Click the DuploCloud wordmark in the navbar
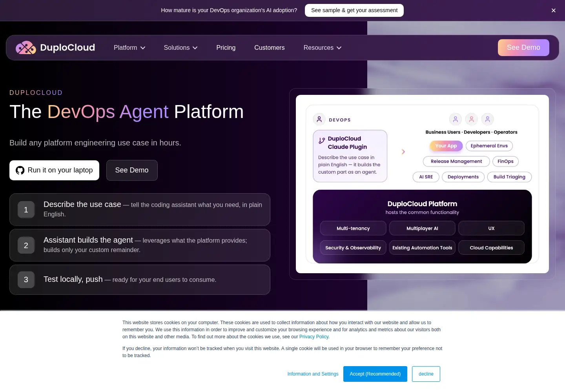 tap(67, 47)
